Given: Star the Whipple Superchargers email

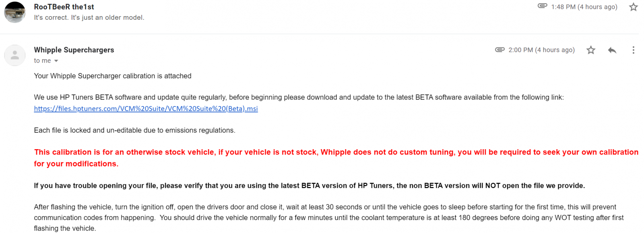Looking at the screenshot, I should (590, 50).
